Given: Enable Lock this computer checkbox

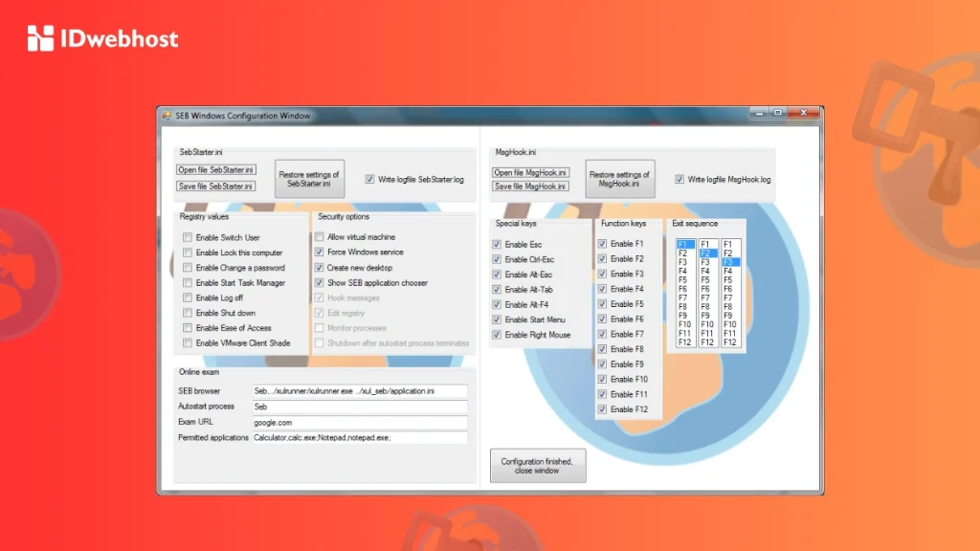Looking at the screenshot, I should (x=188, y=253).
